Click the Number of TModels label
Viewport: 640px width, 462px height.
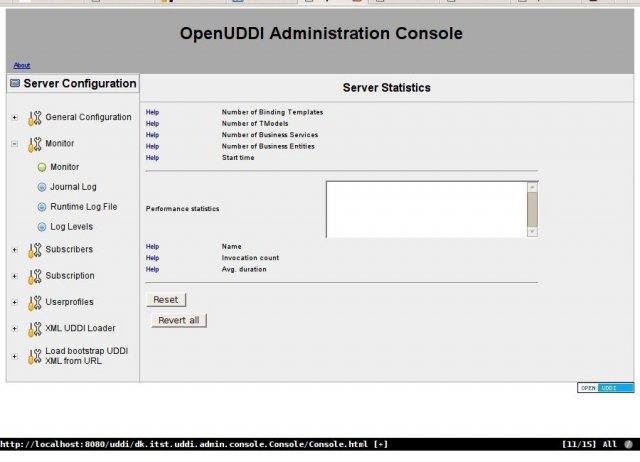pyautogui.click(x=255, y=124)
